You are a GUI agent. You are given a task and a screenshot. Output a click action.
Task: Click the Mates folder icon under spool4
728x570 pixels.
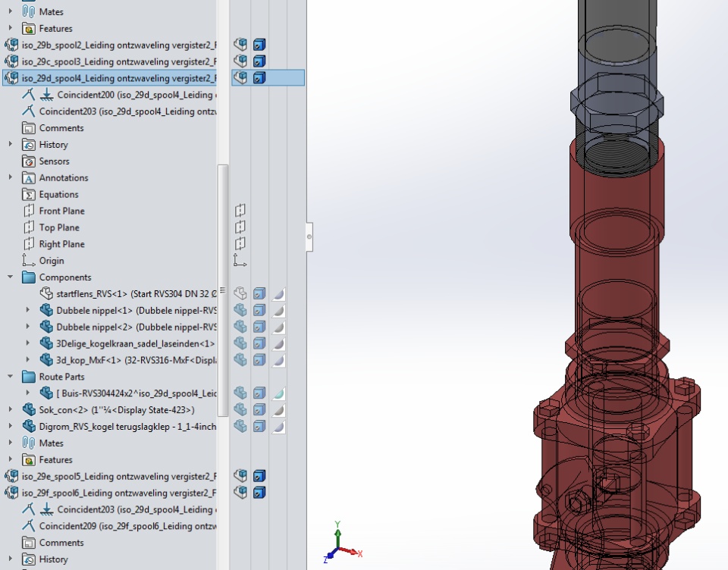(28, 443)
